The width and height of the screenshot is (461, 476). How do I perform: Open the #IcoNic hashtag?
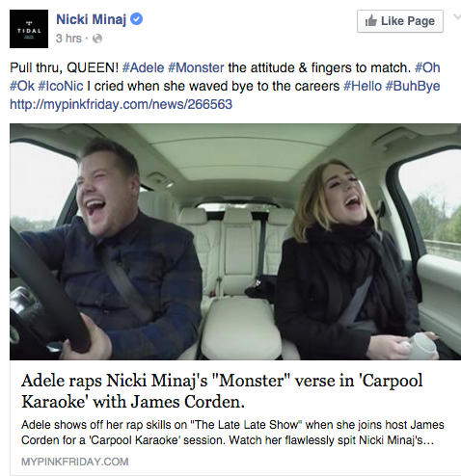[61, 86]
